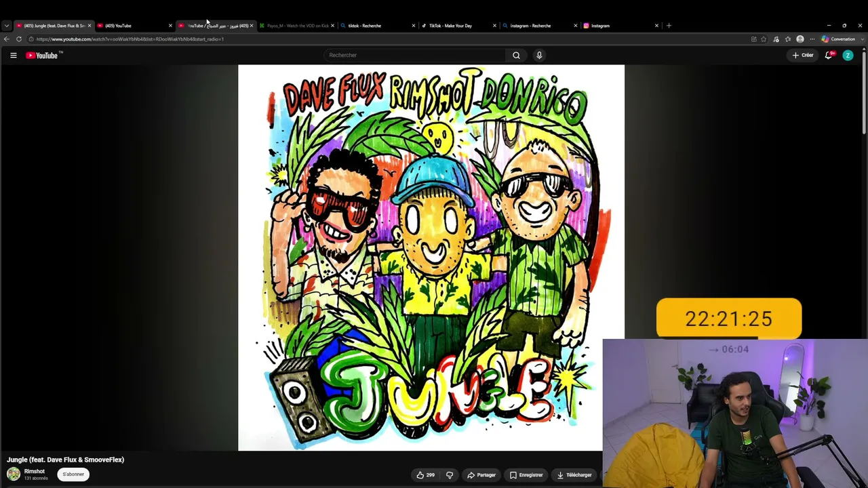Expand the tab search dropdown
This screenshot has width=868, height=488.
tap(7, 26)
